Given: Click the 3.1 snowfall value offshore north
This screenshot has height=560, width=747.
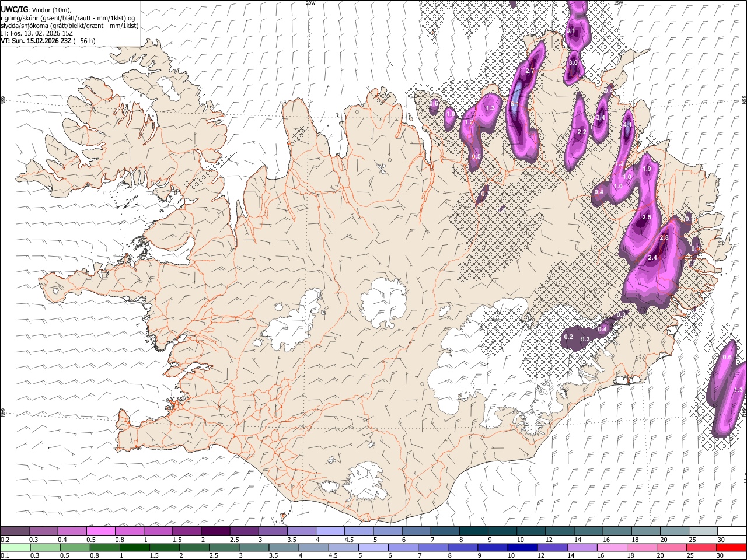Looking at the screenshot, I should [571, 30].
